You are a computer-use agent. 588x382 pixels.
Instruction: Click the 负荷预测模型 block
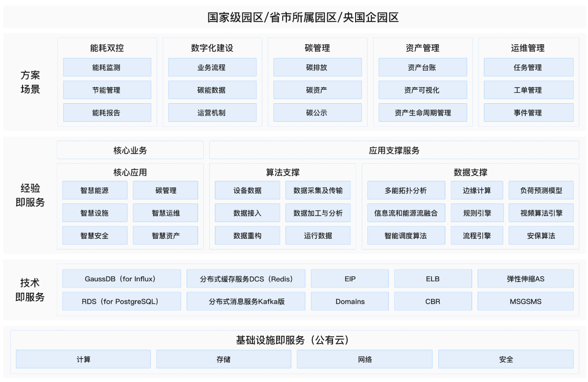tap(541, 190)
